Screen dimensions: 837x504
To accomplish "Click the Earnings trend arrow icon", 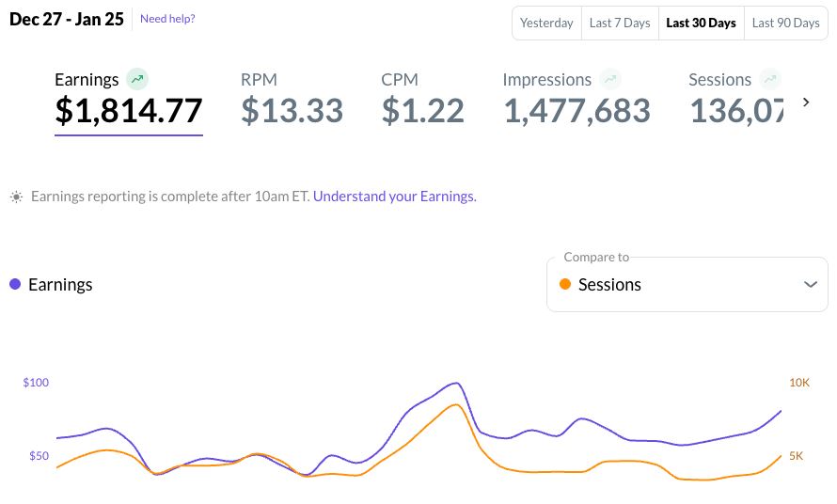I will (x=138, y=79).
